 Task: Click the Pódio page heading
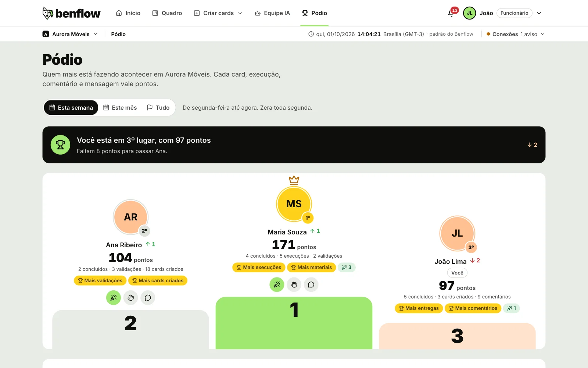point(62,60)
